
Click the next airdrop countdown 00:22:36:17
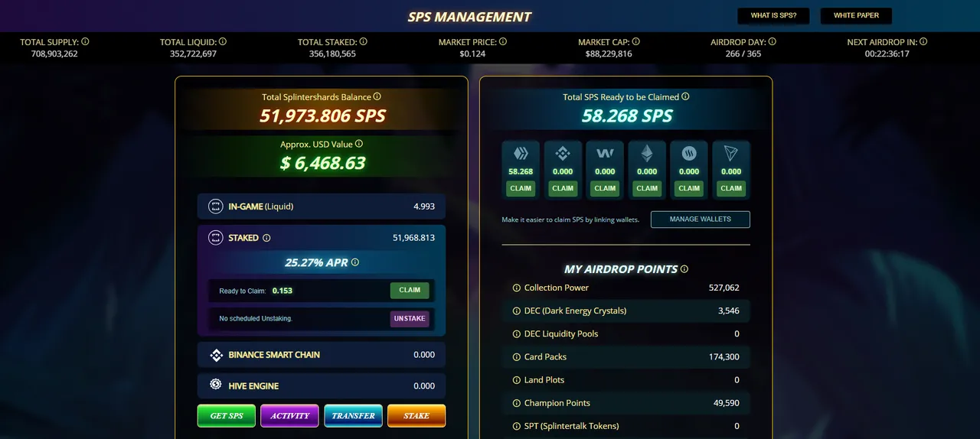[x=887, y=54]
